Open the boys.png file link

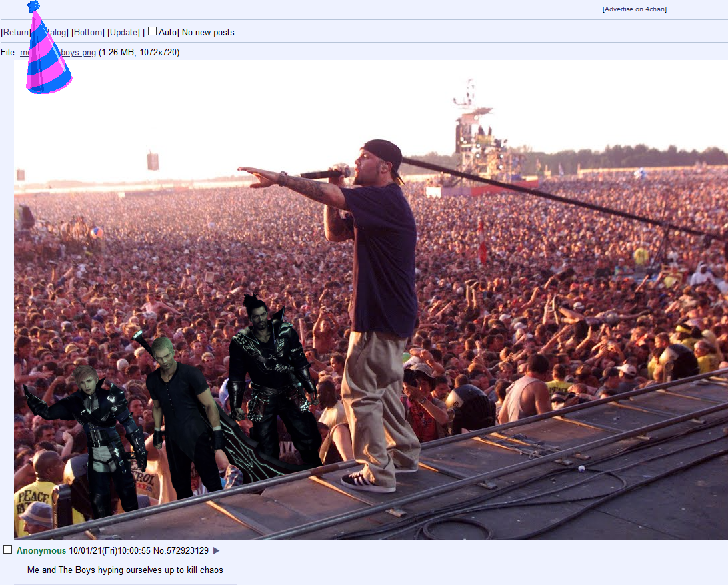point(58,53)
